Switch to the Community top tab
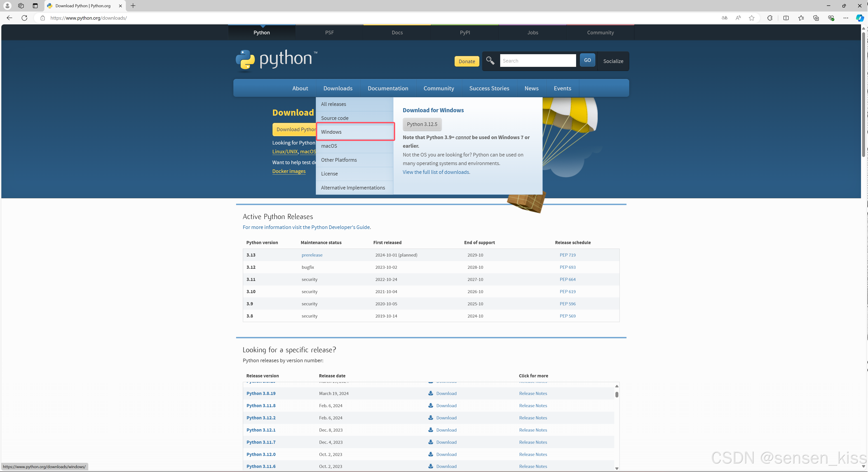Screen dimensions: 868x472 click(600, 32)
